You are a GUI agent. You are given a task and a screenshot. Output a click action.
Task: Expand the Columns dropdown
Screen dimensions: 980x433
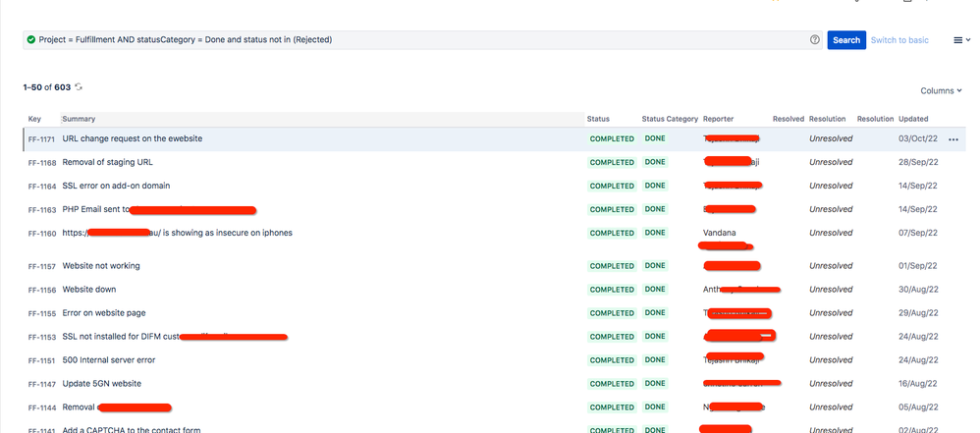click(x=942, y=90)
